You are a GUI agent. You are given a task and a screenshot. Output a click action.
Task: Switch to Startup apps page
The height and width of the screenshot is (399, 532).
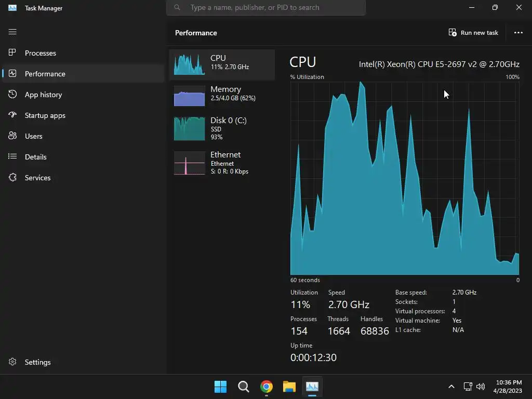click(x=45, y=115)
